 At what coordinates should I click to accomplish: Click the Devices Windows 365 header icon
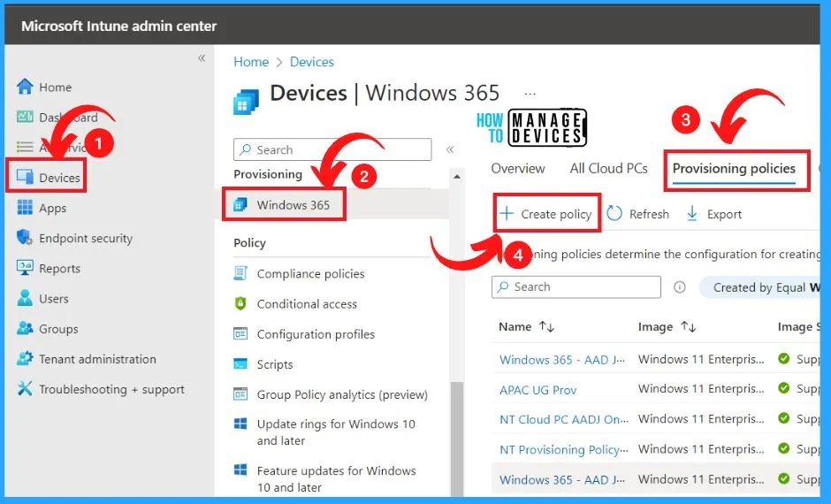pyautogui.click(x=247, y=101)
